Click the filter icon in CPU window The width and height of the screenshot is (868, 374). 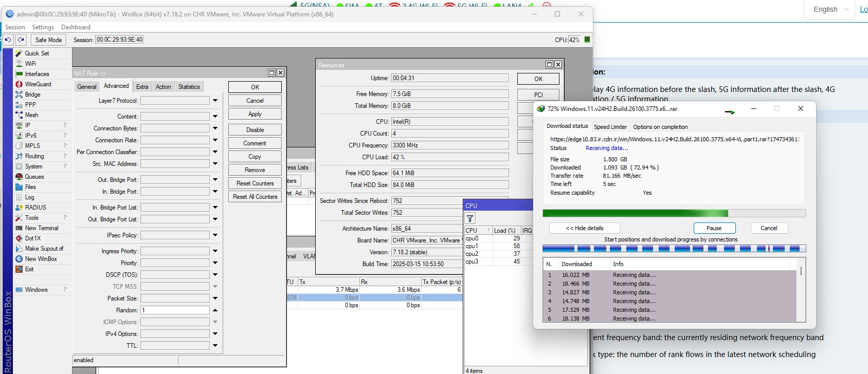pos(470,218)
